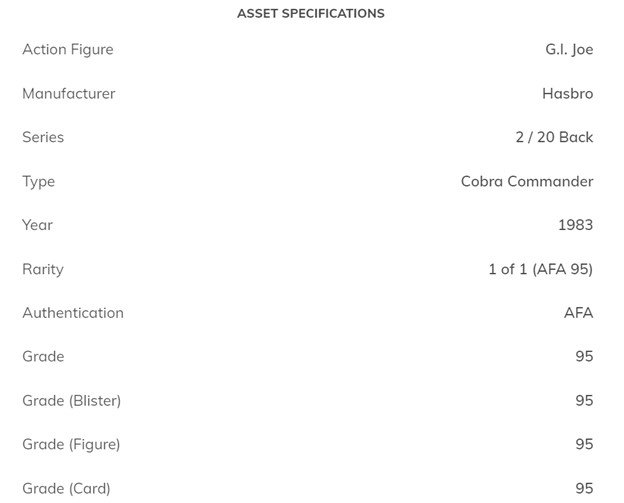Select the Cobra Commander value
This screenshot has height=503, width=624.
pos(527,182)
